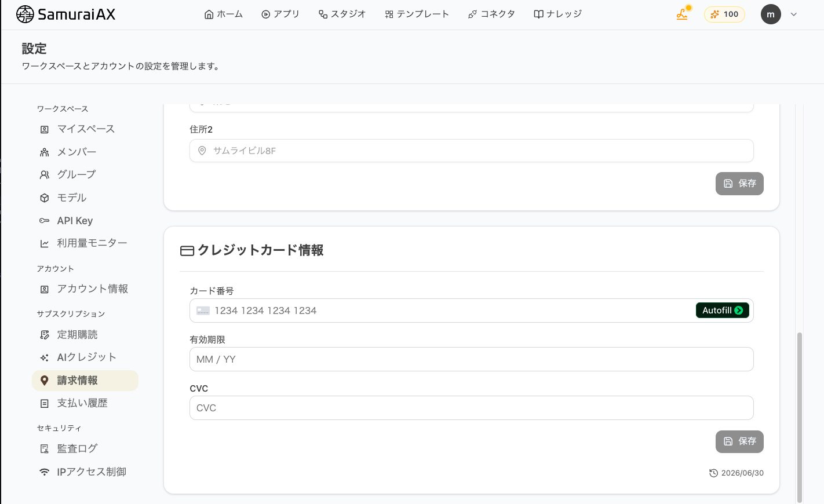Open the アプリ navigation item

click(280, 14)
